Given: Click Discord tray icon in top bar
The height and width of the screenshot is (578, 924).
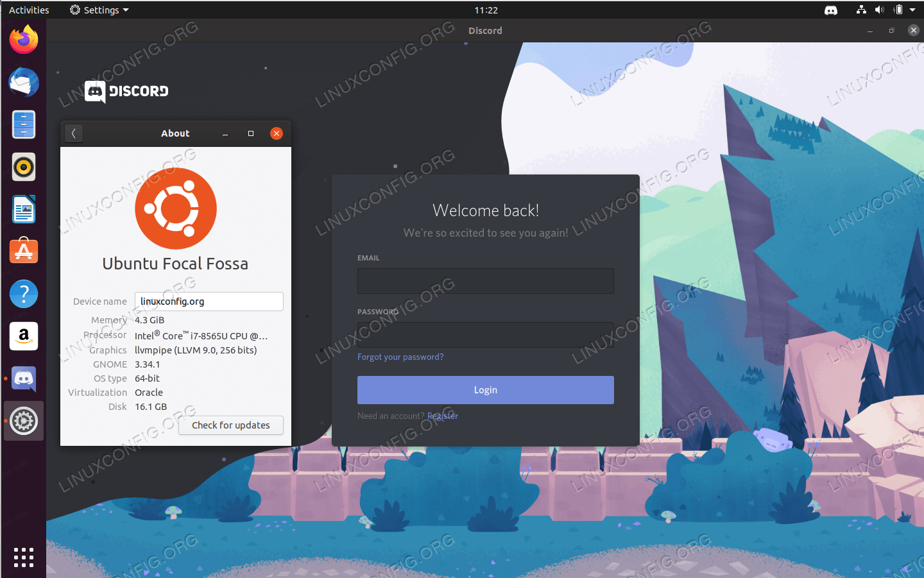Looking at the screenshot, I should click(831, 10).
